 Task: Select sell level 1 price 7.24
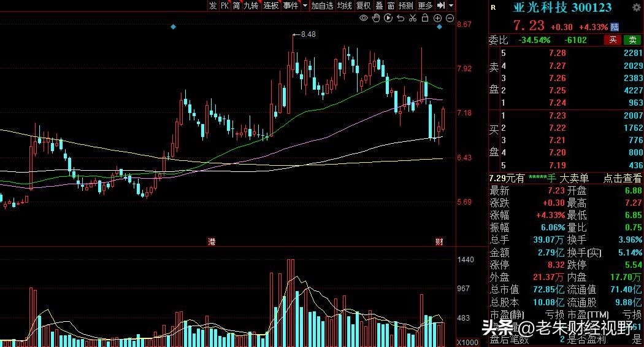[x=558, y=103]
